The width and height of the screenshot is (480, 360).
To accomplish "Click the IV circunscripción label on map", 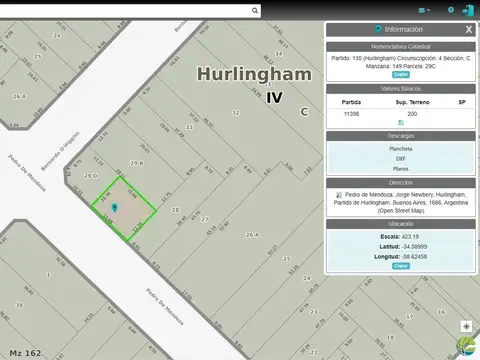I will [x=274, y=98].
